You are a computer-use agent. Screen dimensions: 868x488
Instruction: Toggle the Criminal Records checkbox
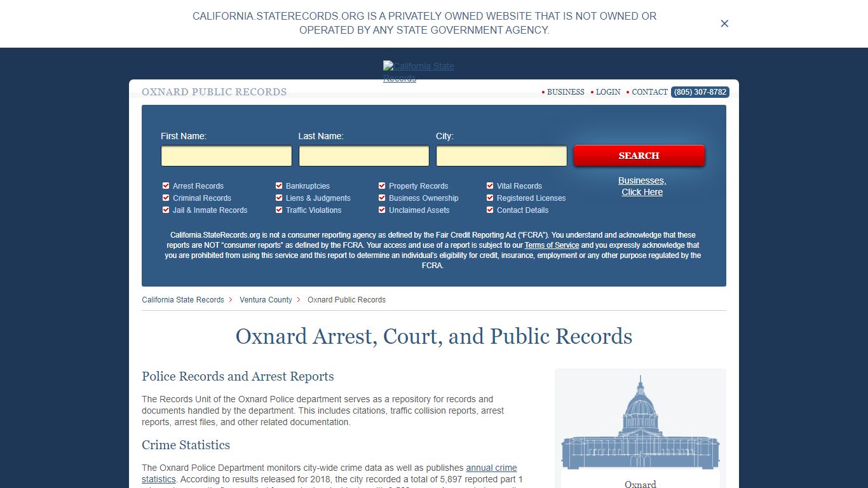click(x=166, y=198)
